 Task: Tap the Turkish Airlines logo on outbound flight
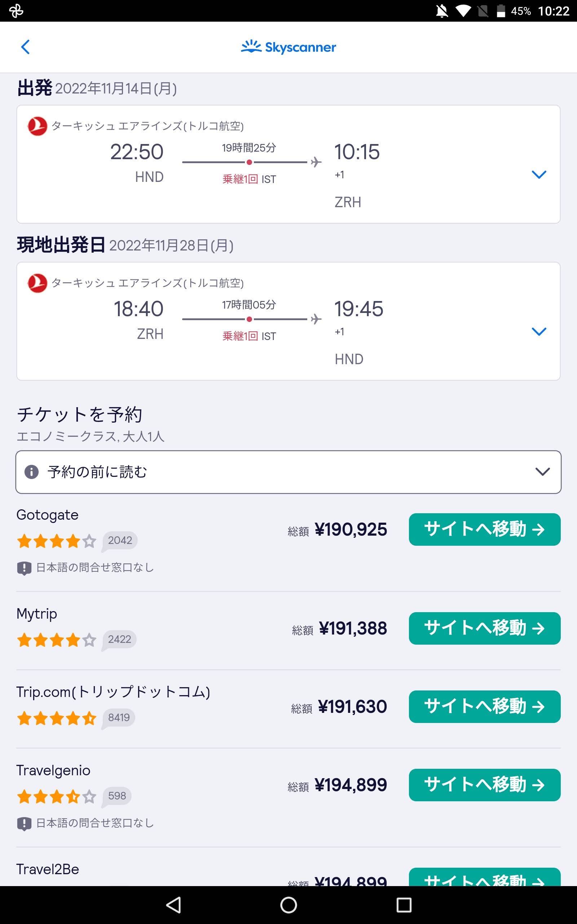(38, 126)
